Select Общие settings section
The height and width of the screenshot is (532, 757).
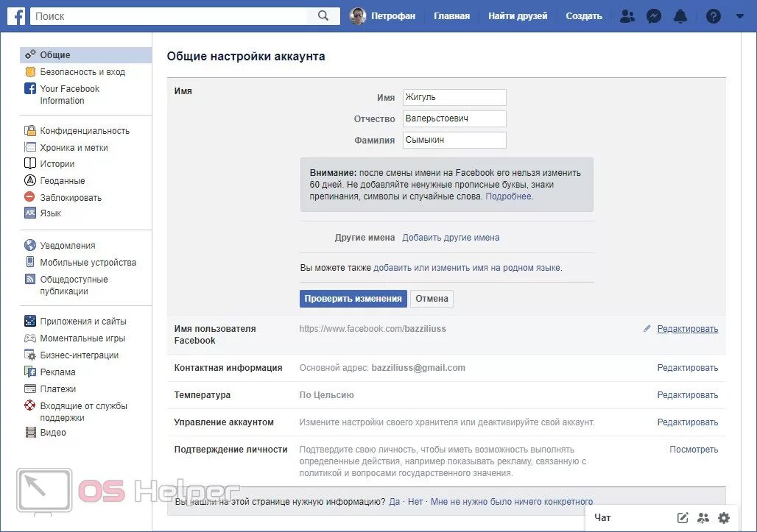86,55
